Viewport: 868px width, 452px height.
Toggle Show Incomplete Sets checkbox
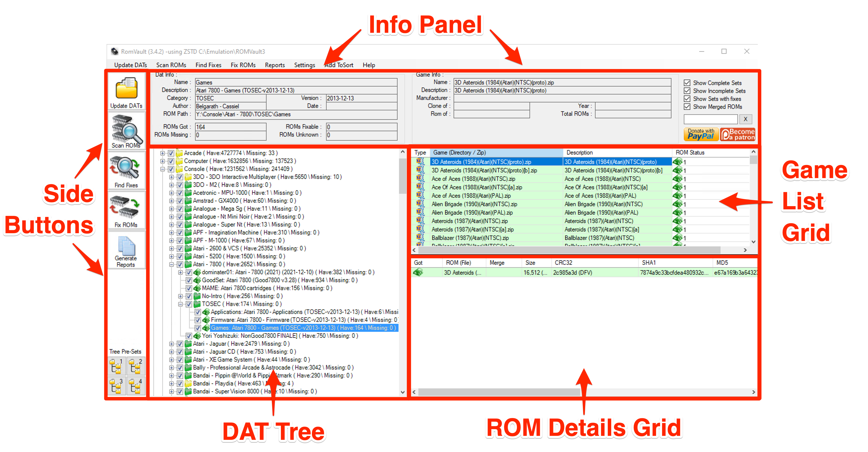point(687,91)
